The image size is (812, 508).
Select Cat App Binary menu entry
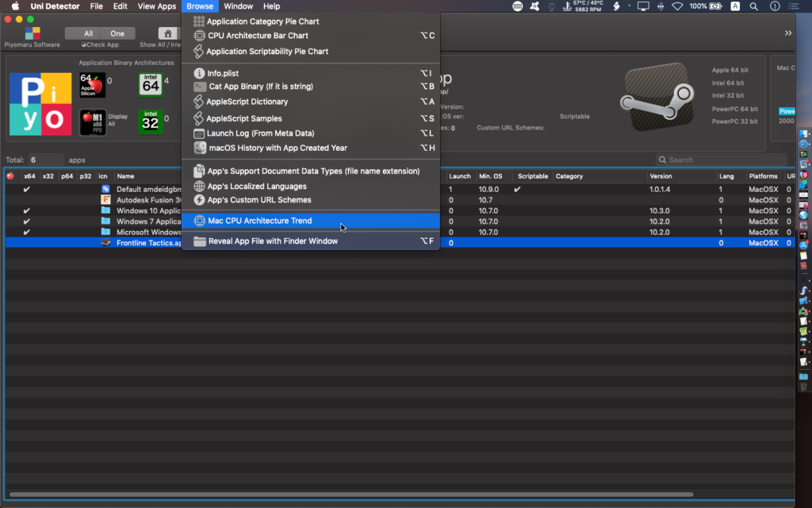pos(311,87)
